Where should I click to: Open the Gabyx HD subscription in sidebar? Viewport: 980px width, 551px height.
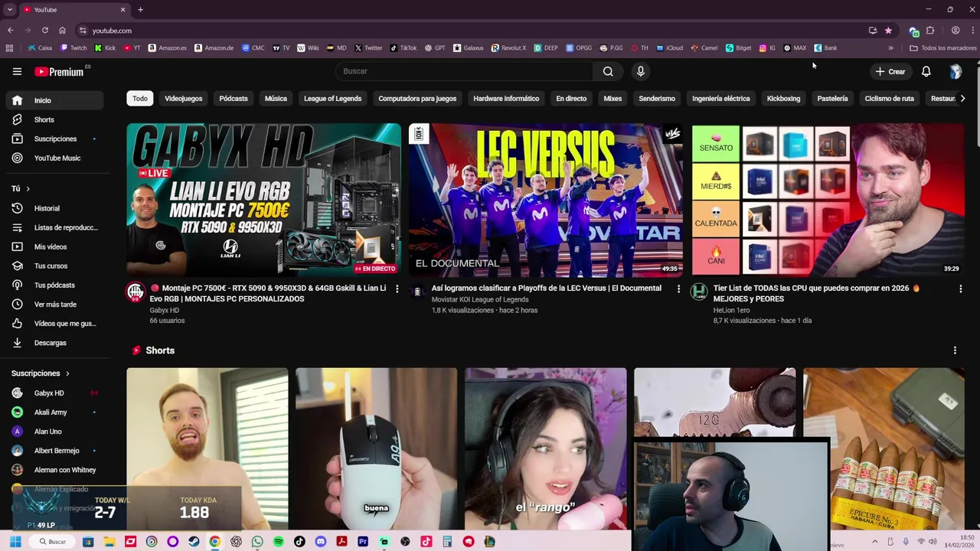pyautogui.click(x=54, y=393)
